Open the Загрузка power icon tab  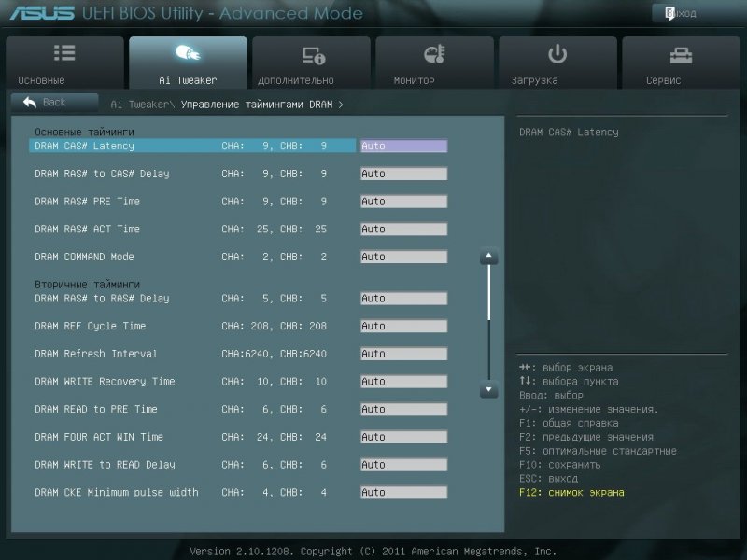(557, 54)
